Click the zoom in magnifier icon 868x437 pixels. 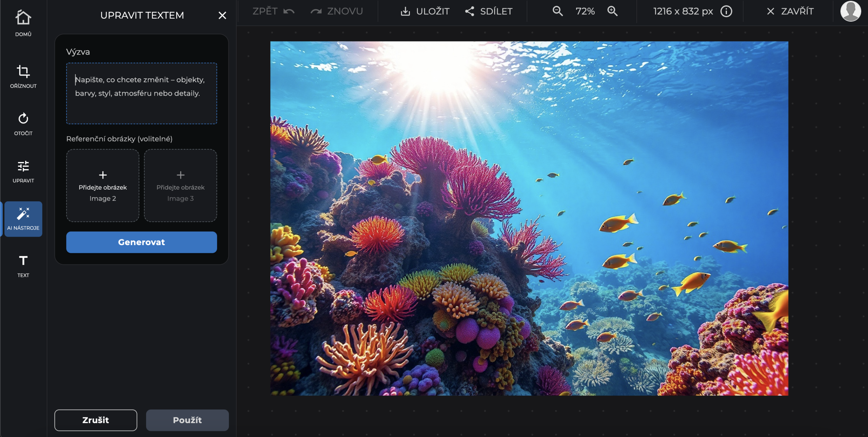[612, 11]
